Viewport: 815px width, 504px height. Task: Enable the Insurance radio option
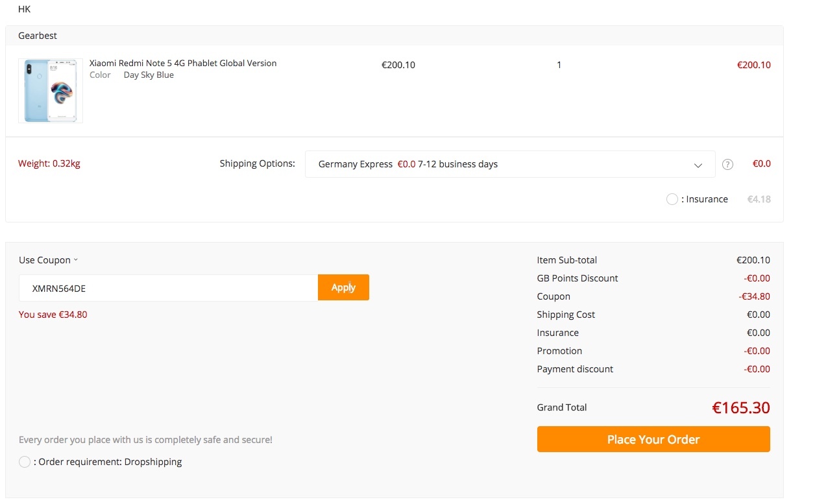click(672, 199)
